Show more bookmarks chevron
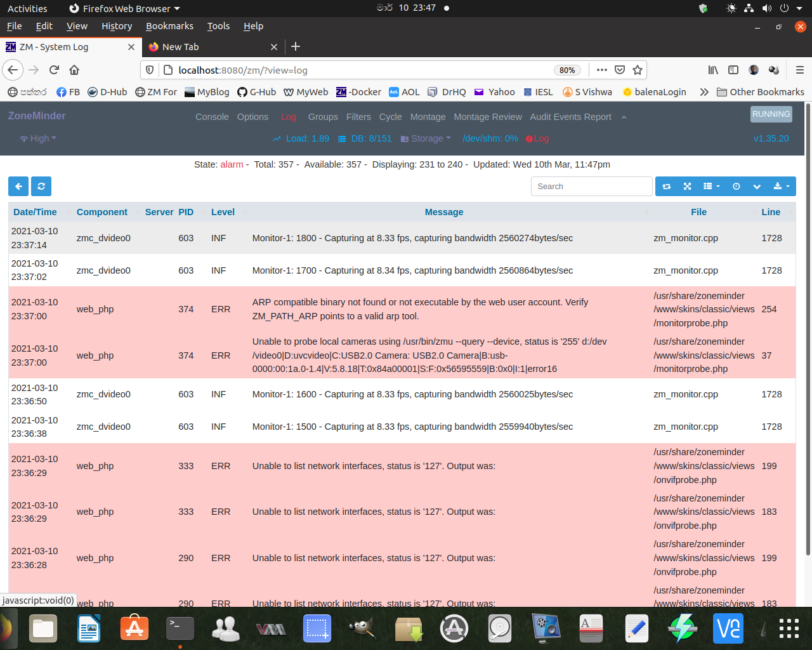This screenshot has height=650, width=812. [x=704, y=92]
